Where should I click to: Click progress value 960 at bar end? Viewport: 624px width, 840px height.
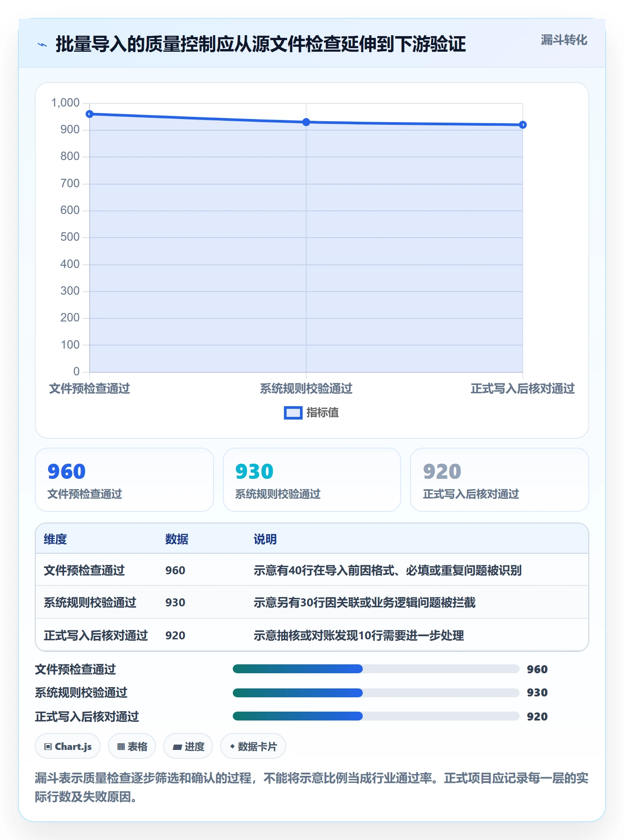tap(537, 669)
